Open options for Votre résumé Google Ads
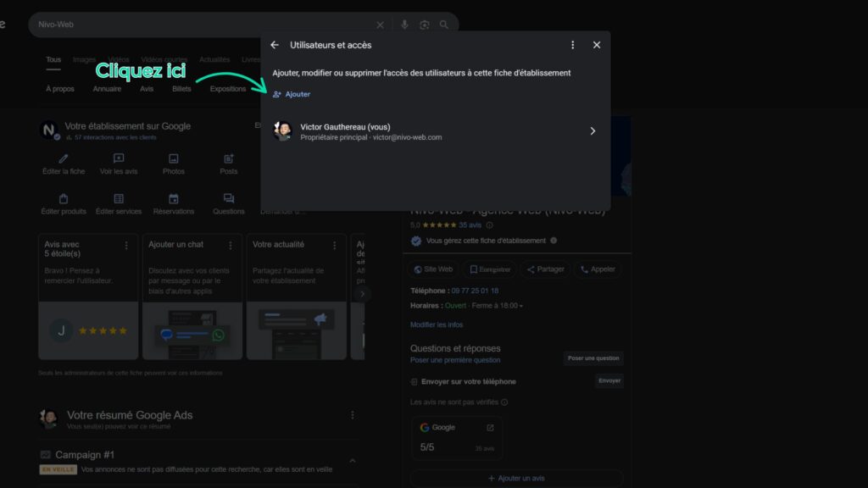868x488 pixels. (352, 415)
